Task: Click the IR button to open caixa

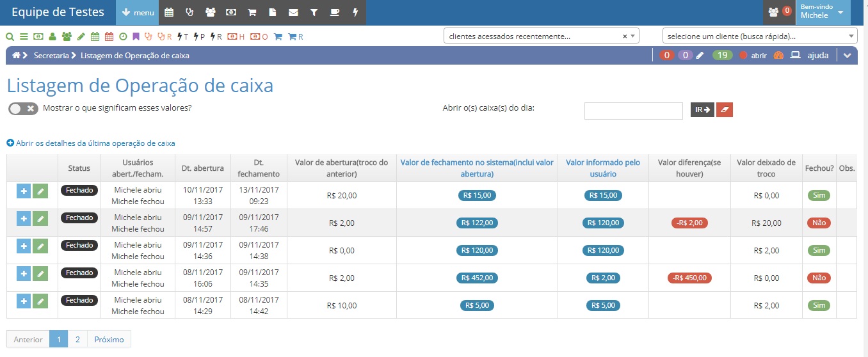Action: tap(702, 110)
